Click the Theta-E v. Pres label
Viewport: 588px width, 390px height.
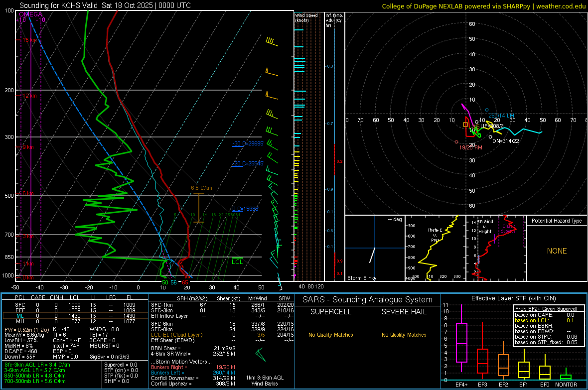pyautogui.click(x=435, y=235)
